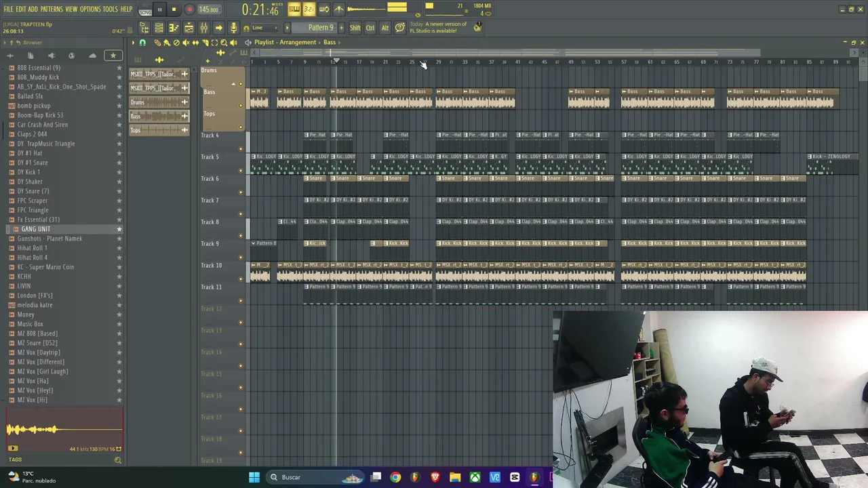
Task: Open the newer version available notice
Action: (x=438, y=28)
